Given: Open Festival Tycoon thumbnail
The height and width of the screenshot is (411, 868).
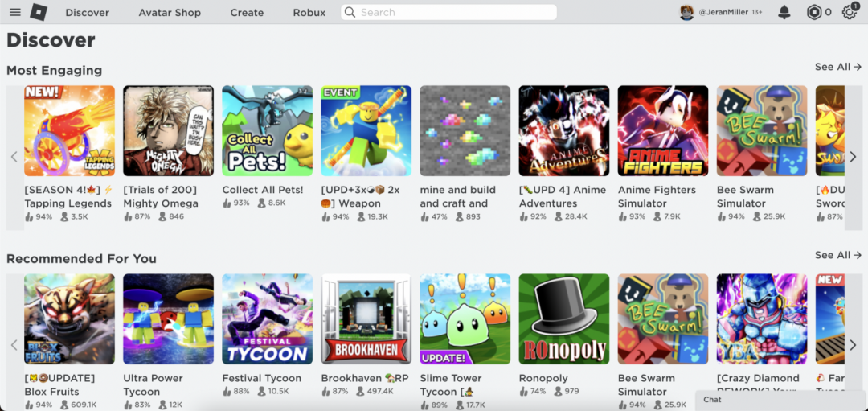Looking at the screenshot, I should click(268, 319).
